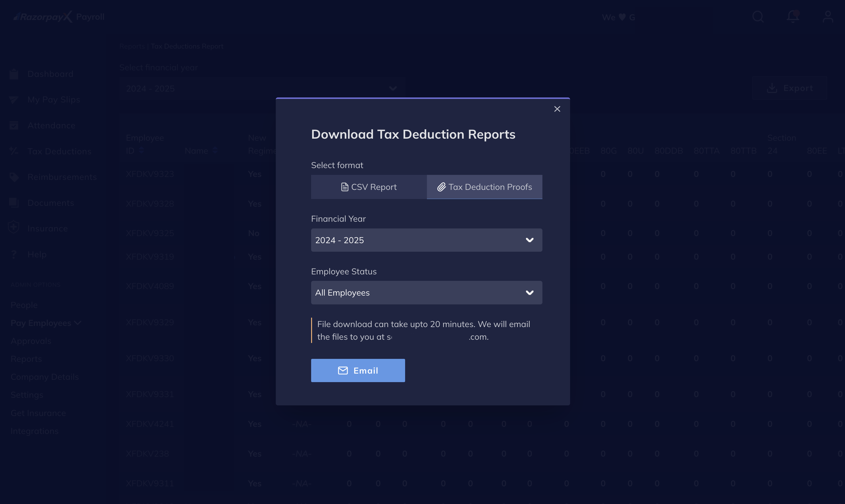Open the Employee Status dropdown

(x=427, y=292)
